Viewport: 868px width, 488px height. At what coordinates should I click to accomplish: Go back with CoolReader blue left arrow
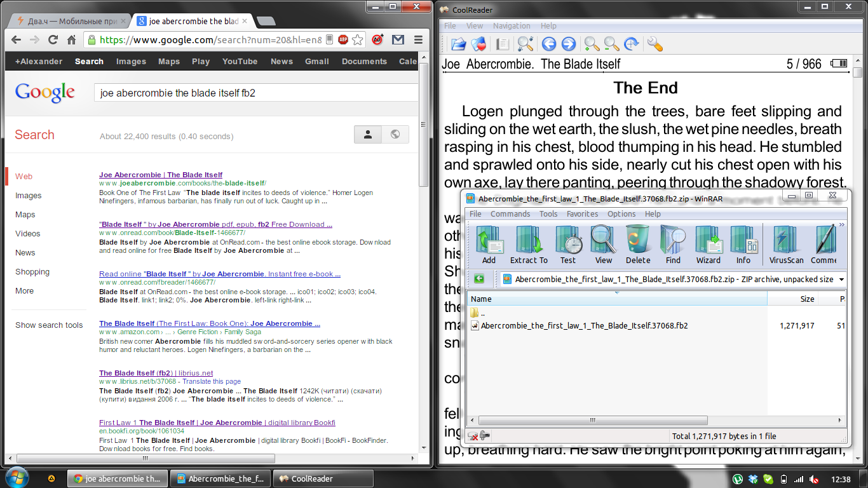coord(548,44)
